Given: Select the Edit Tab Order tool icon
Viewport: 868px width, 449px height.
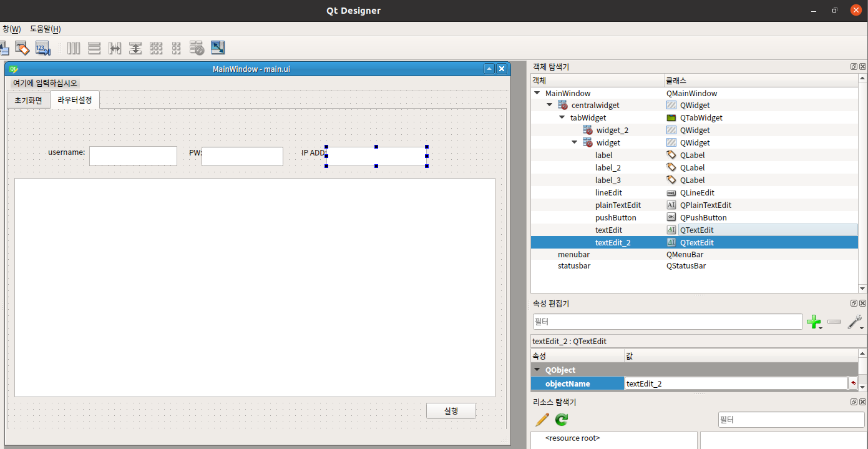Looking at the screenshot, I should 42,48.
